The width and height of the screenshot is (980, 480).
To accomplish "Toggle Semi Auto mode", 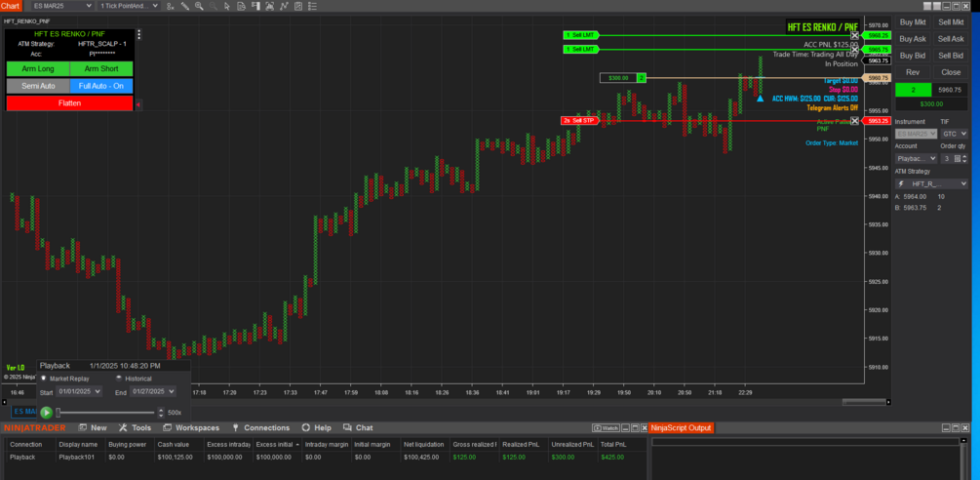I will tap(38, 86).
